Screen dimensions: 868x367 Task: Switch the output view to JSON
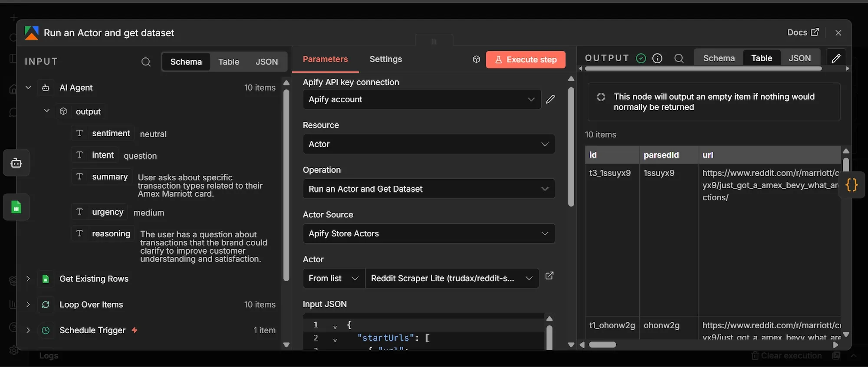(x=799, y=58)
